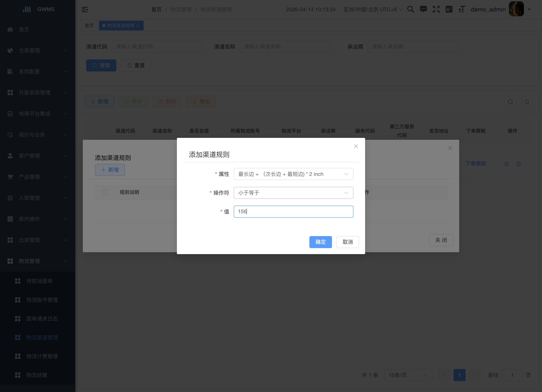Expand the 外部系统管理 sidebar menu

37,92
